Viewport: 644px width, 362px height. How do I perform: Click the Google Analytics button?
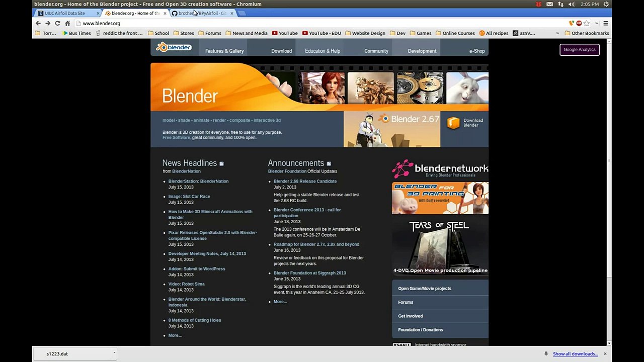(580, 49)
